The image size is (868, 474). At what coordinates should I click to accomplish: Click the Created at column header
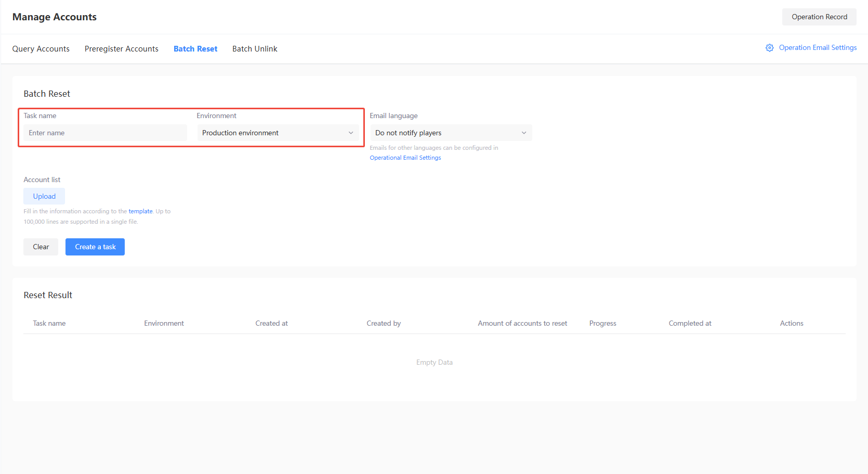click(x=271, y=323)
